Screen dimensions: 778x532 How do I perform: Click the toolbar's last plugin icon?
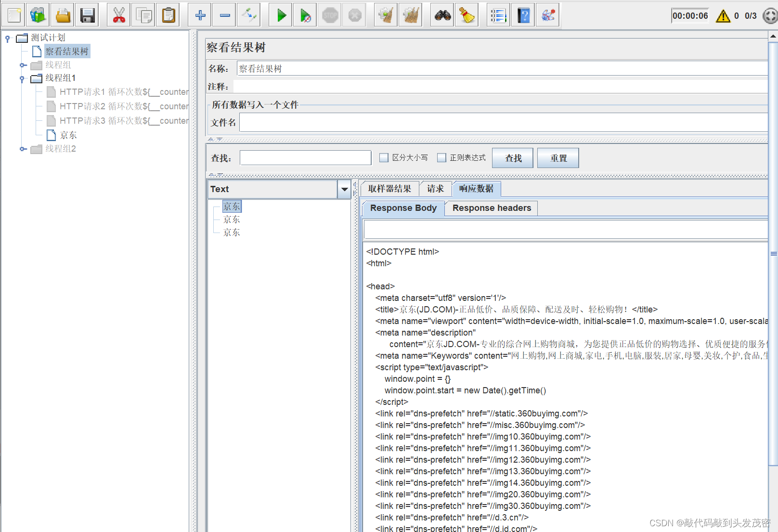[548, 15]
